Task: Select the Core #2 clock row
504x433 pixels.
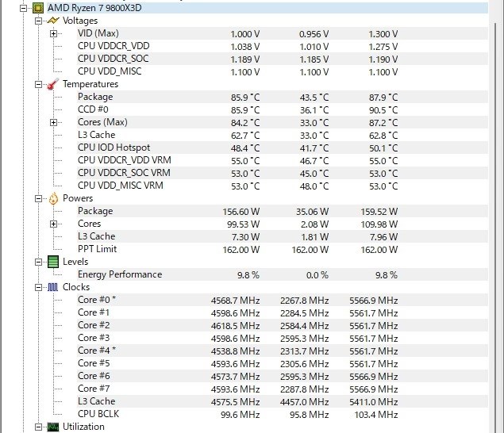Action: point(283,325)
